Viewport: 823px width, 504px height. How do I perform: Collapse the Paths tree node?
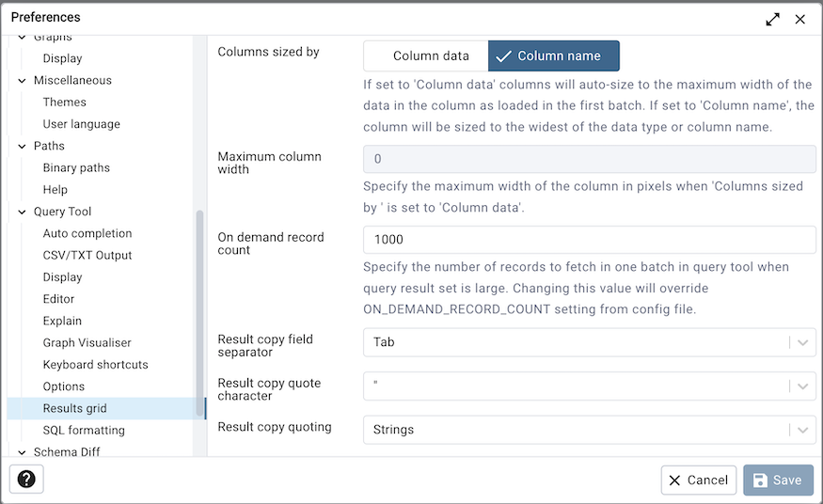pos(22,146)
